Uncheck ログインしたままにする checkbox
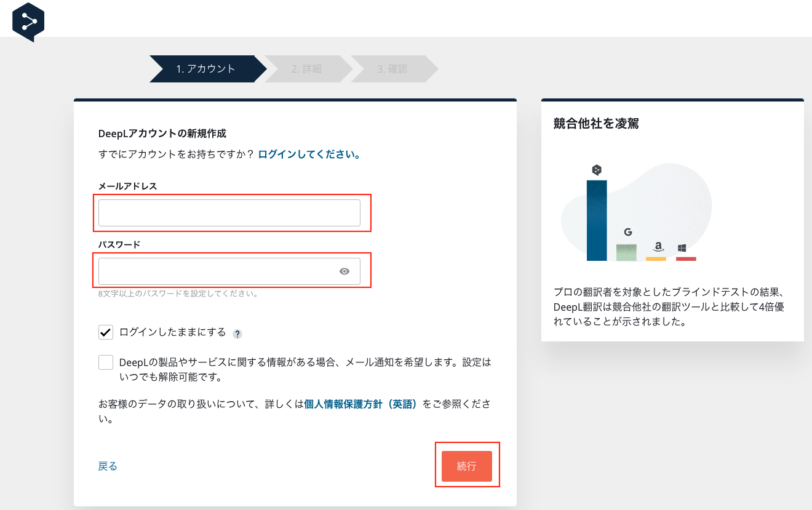The height and width of the screenshot is (510, 812). pyautogui.click(x=106, y=332)
